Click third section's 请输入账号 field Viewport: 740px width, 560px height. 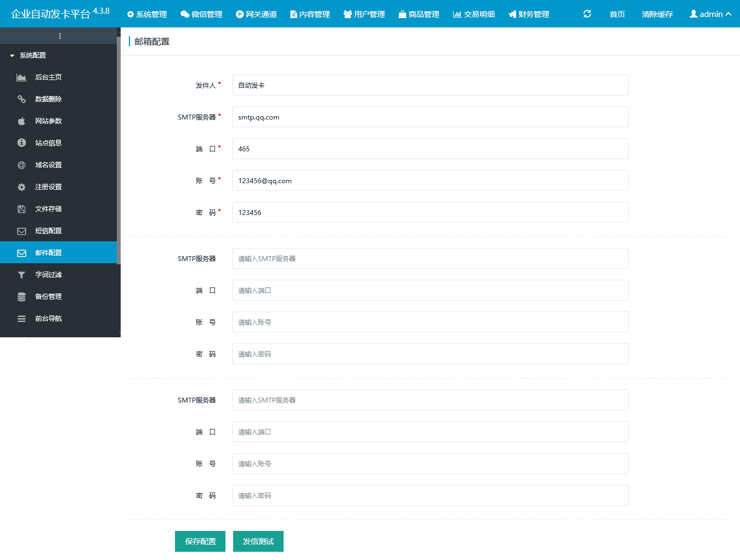(430, 463)
